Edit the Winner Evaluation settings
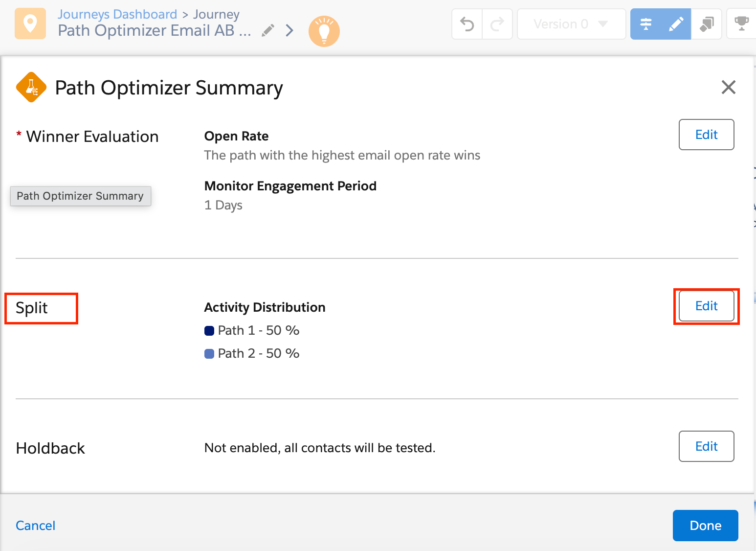The image size is (756, 551). tap(706, 135)
